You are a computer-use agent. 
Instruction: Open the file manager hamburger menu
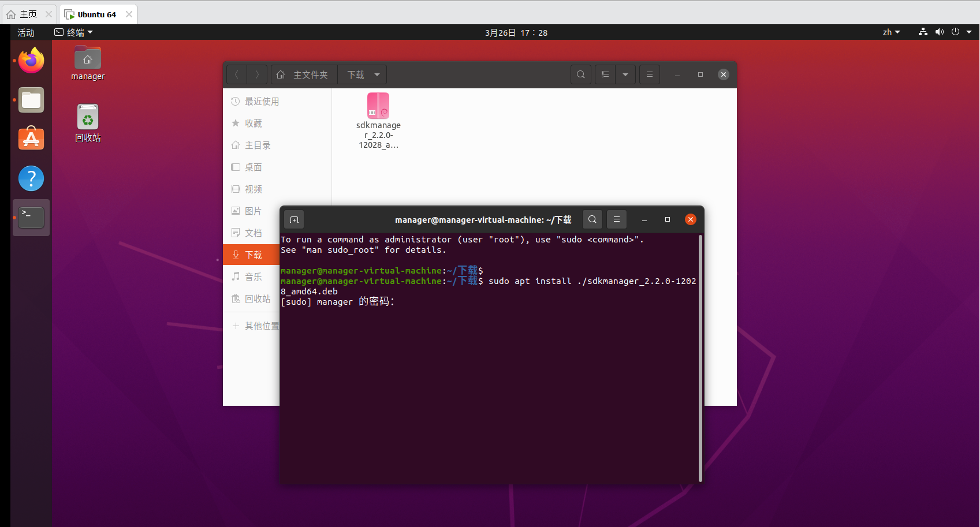[x=650, y=74]
